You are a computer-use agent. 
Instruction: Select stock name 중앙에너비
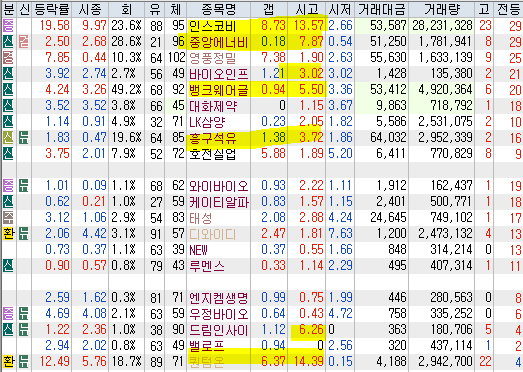(x=218, y=42)
